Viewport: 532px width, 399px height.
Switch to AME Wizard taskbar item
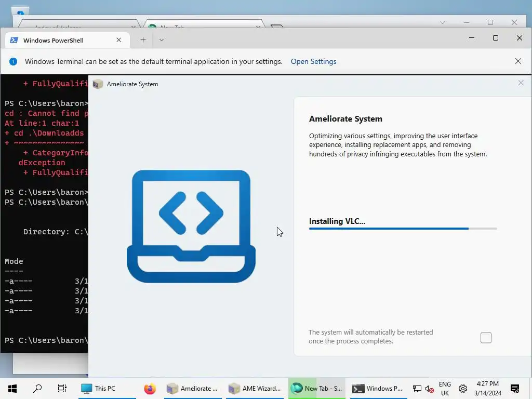click(x=255, y=389)
